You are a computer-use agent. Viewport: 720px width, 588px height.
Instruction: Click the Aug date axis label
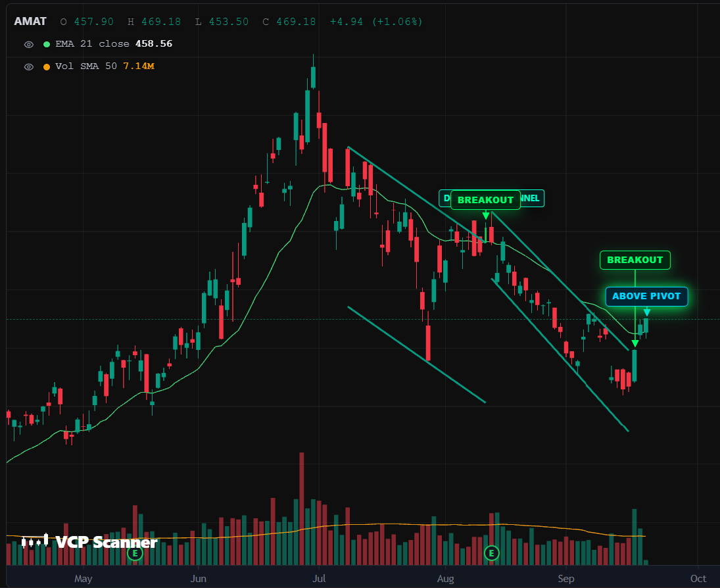coord(445,578)
